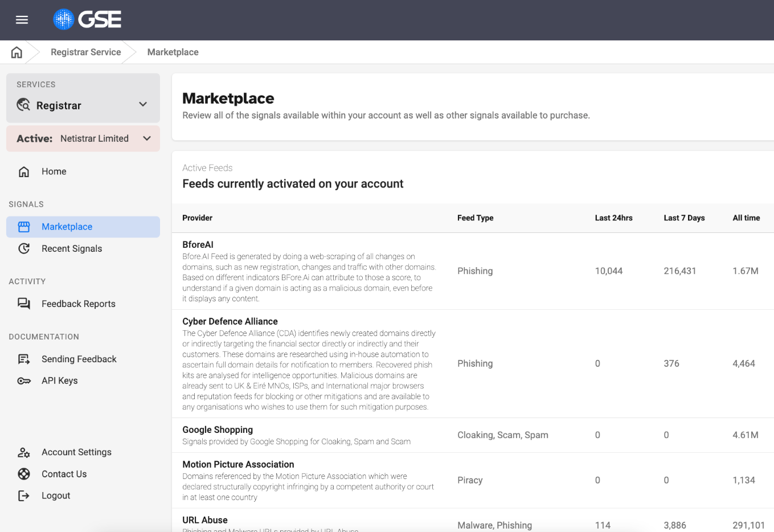Viewport: 774px width, 532px height.
Task: Click the Feedback Reports chat icon
Action: coord(24,304)
